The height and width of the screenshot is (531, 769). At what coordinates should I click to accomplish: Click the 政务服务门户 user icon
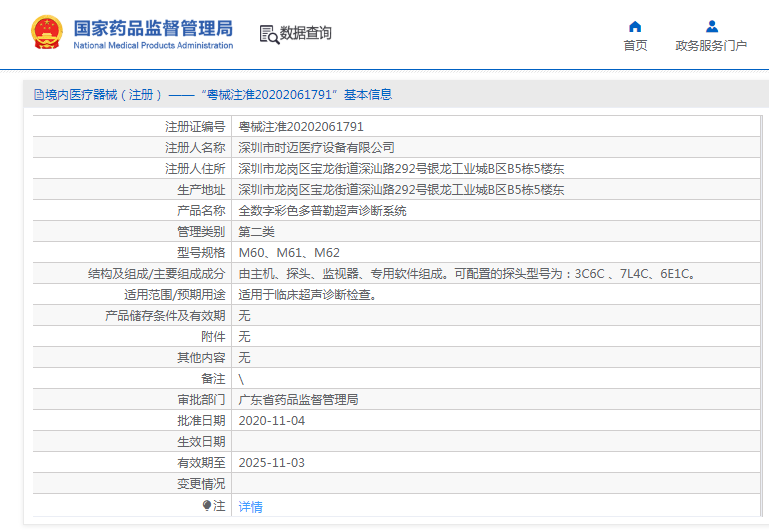712,26
